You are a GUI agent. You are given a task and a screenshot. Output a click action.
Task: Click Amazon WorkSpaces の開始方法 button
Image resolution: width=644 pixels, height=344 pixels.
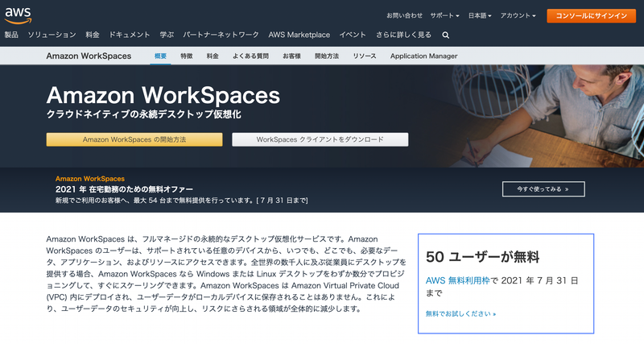134,139
